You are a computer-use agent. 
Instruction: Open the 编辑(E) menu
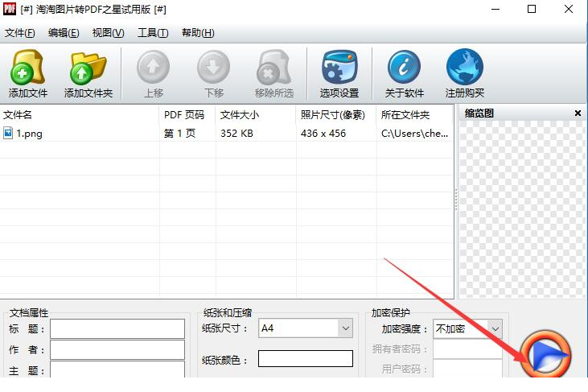(x=64, y=33)
